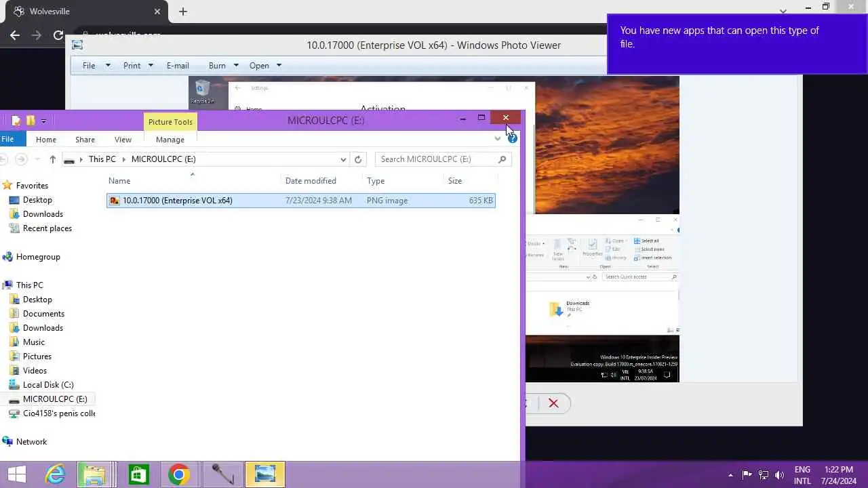The width and height of the screenshot is (868, 488).
Task: Reload the Wolvesville page in Chrome
Action: 58,35
